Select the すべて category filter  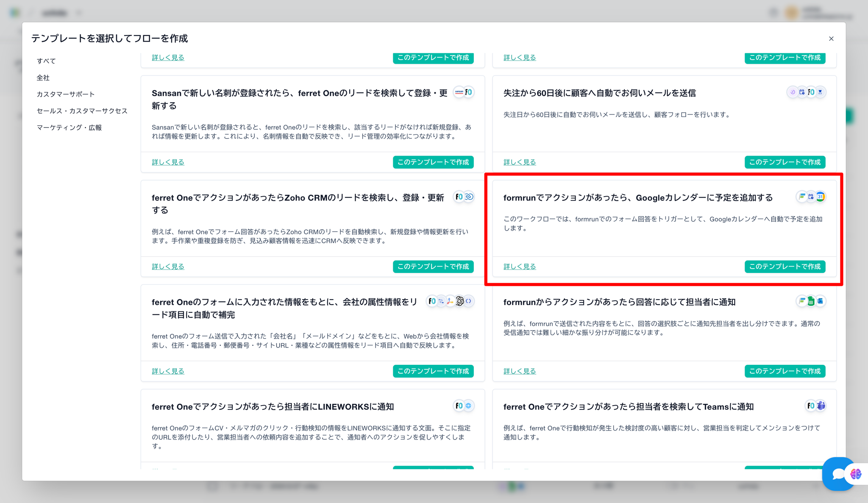tap(46, 61)
